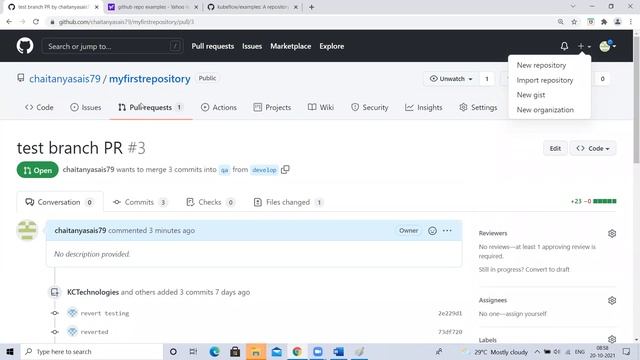
Task: Open chaitanyasais79 owner link
Action: coord(64,79)
